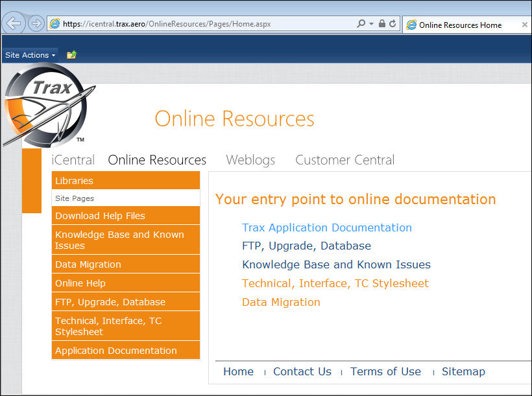
Task: Click the browser Forward arrow button
Action: [36, 24]
